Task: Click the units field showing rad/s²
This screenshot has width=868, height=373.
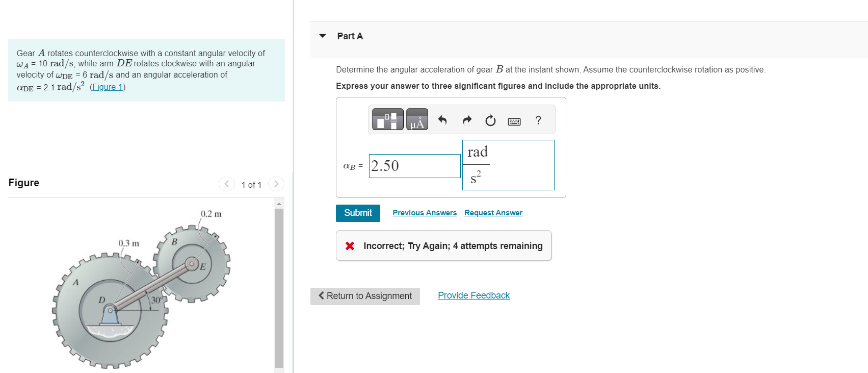Action: tap(508, 165)
